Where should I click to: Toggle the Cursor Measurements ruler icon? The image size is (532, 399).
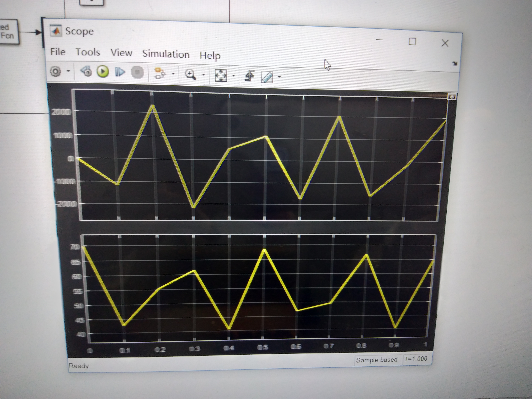[267, 77]
